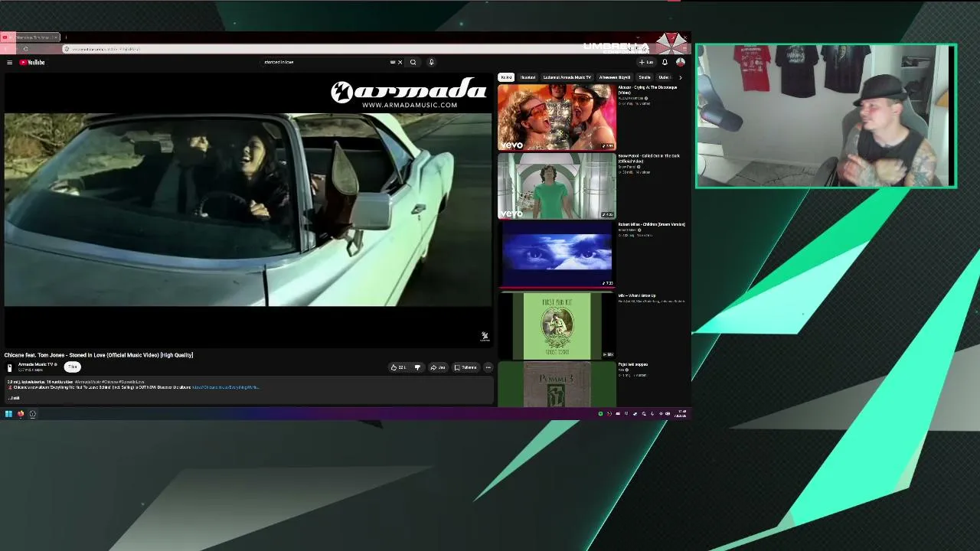Show more filter chips with the arrow
The height and width of the screenshot is (551, 980).
(x=680, y=77)
